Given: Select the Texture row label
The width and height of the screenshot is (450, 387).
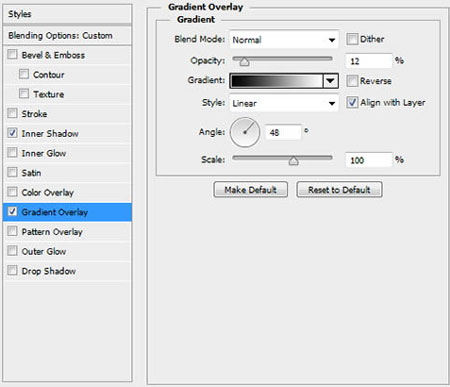Looking at the screenshot, I should pyautogui.click(x=49, y=94).
